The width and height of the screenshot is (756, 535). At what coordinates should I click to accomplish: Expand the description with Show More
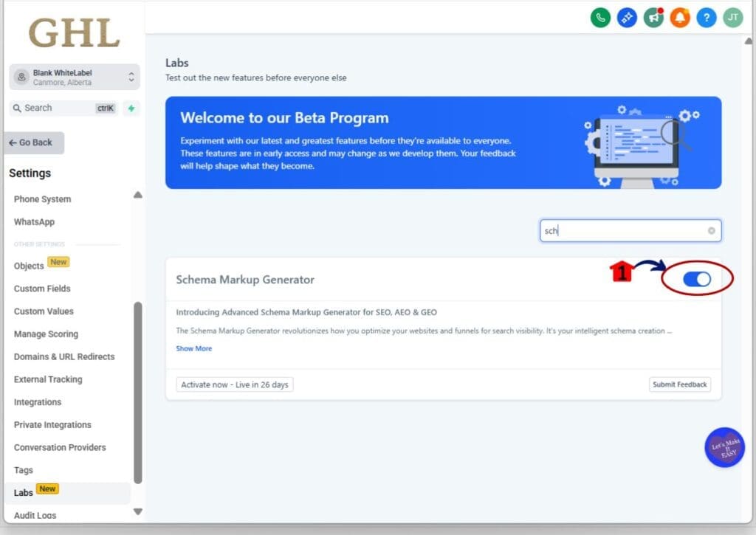tap(193, 348)
